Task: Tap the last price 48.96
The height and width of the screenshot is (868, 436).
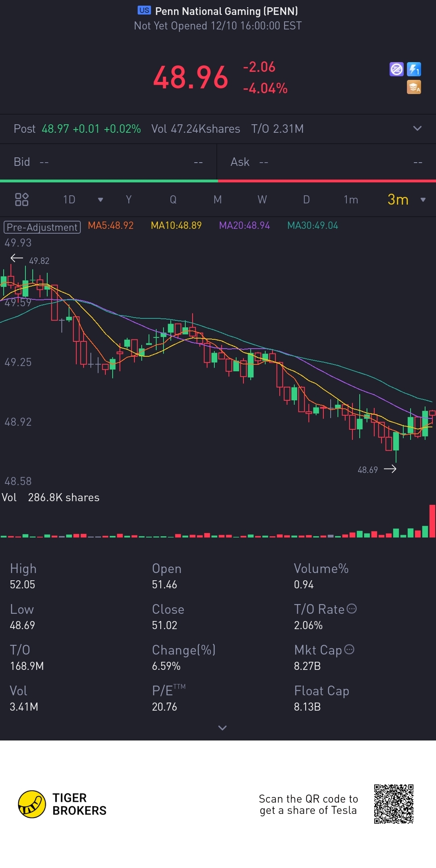Action: tap(191, 77)
